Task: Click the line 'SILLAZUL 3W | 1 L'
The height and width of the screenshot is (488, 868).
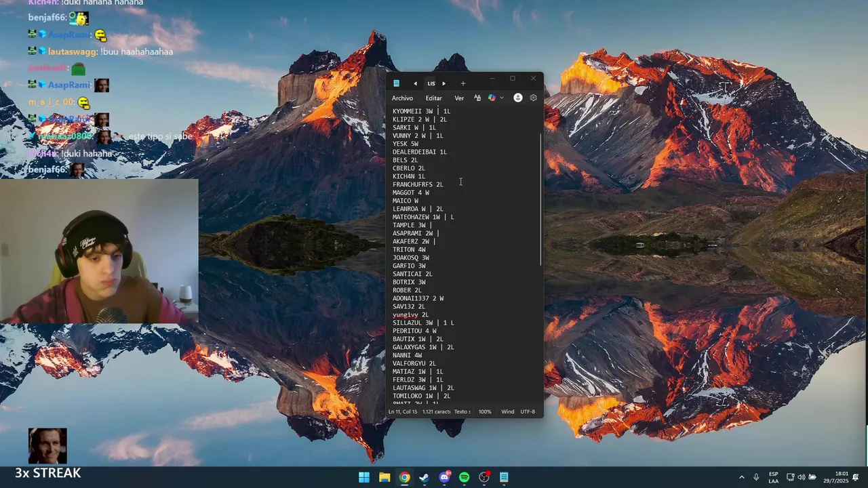Action: coord(423,323)
